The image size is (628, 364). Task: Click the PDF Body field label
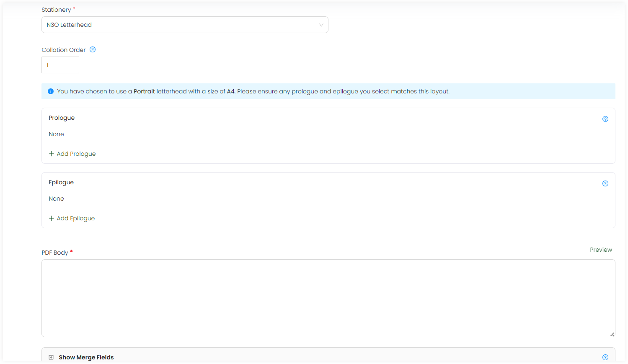pos(54,253)
